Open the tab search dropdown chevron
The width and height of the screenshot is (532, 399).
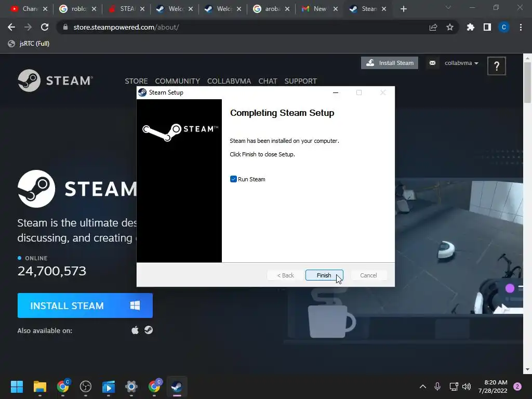[x=448, y=7]
